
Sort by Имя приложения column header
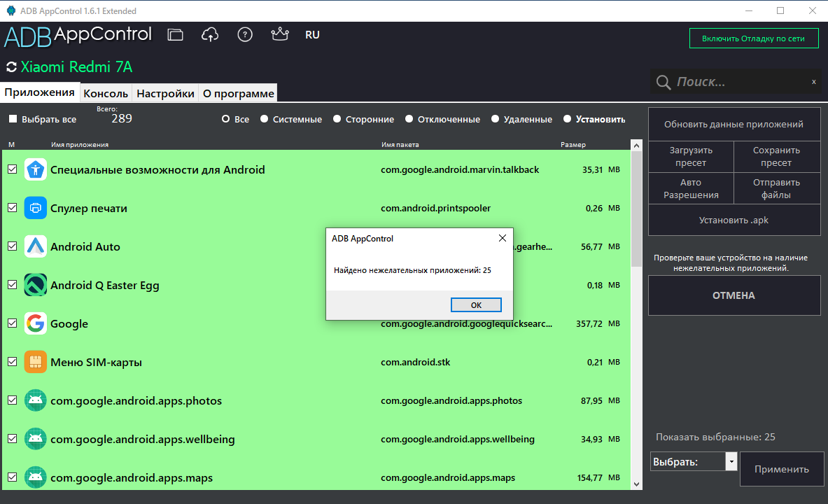pyautogui.click(x=80, y=145)
